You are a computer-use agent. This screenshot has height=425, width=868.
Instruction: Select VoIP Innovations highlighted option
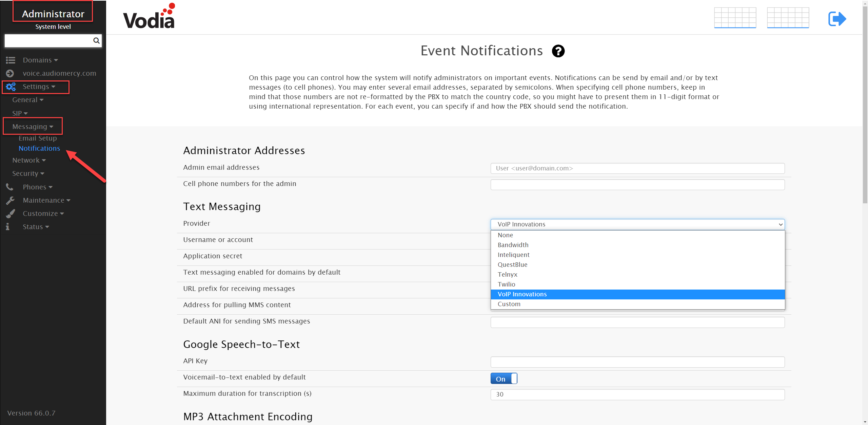(x=638, y=294)
